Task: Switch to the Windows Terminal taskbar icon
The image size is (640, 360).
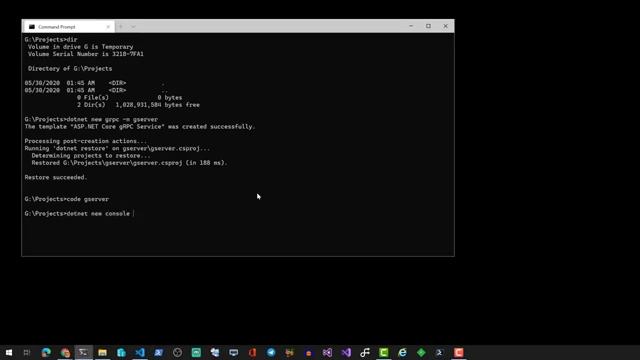Action: (x=83, y=353)
